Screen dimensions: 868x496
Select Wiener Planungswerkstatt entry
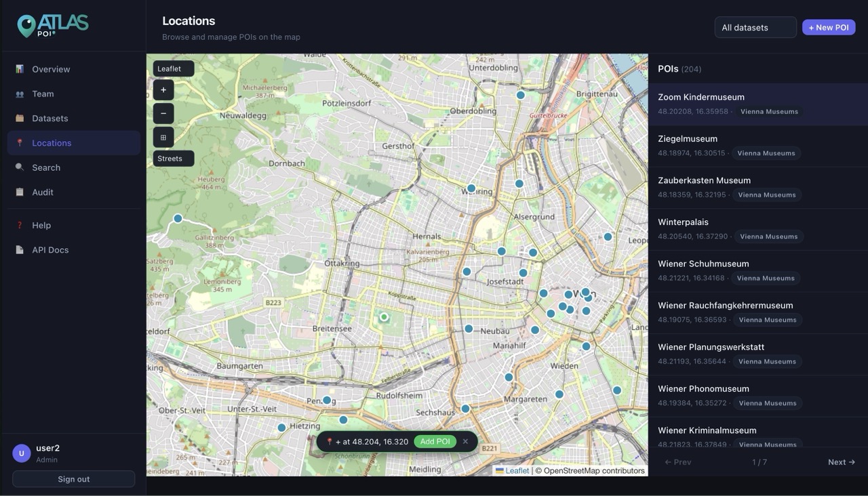(x=758, y=354)
